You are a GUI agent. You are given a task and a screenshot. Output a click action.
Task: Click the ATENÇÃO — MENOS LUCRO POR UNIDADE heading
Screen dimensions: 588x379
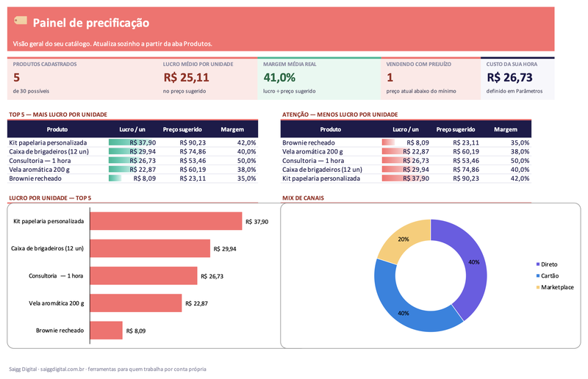pyautogui.click(x=340, y=115)
